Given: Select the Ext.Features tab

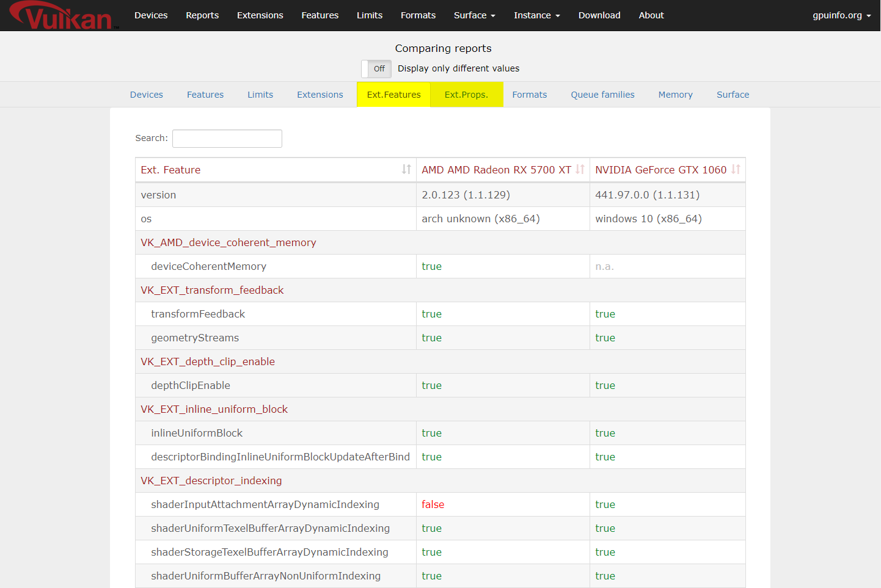Looking at the screenshot, I should coord(393,95).
